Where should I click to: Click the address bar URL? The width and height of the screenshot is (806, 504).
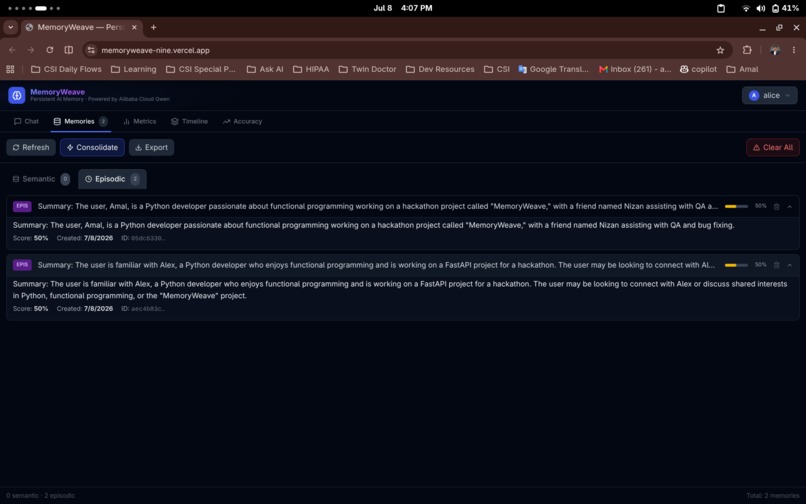coord(155,50)
